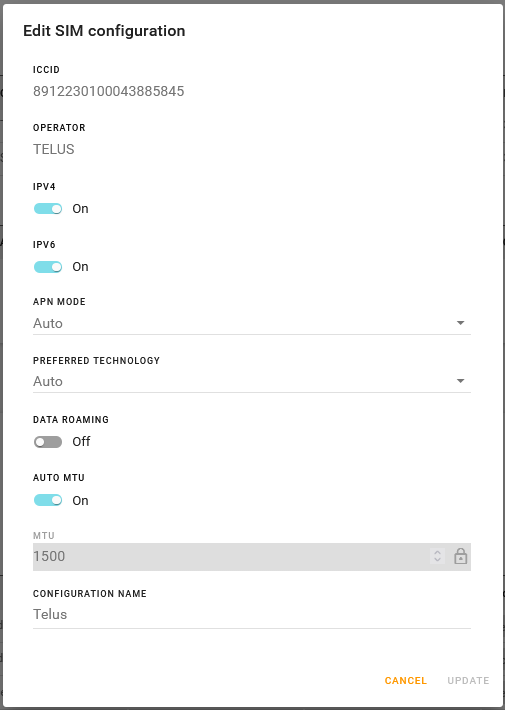Turn off the IPV4 switch

(48, 209)
